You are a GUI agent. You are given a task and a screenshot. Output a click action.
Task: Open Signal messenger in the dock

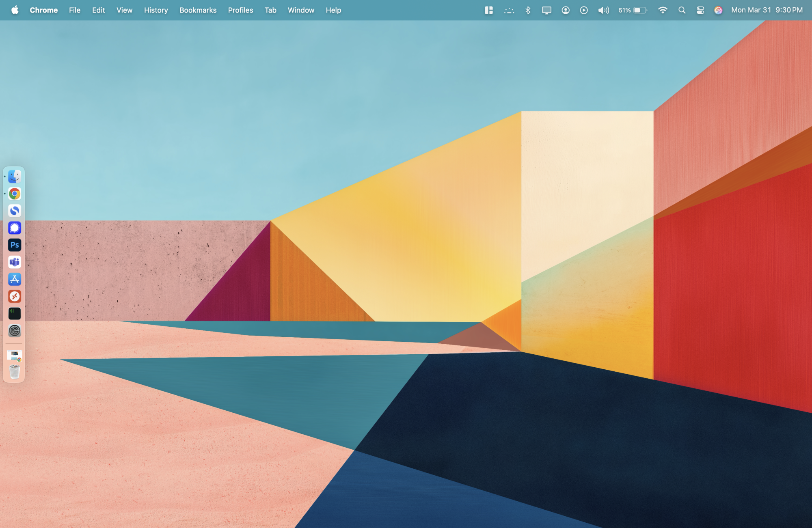tap(15, 228)
